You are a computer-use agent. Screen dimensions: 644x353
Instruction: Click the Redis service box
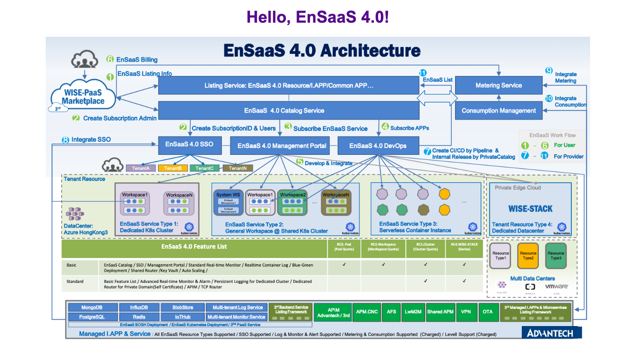pyautogui.click(x=139, y=317)
